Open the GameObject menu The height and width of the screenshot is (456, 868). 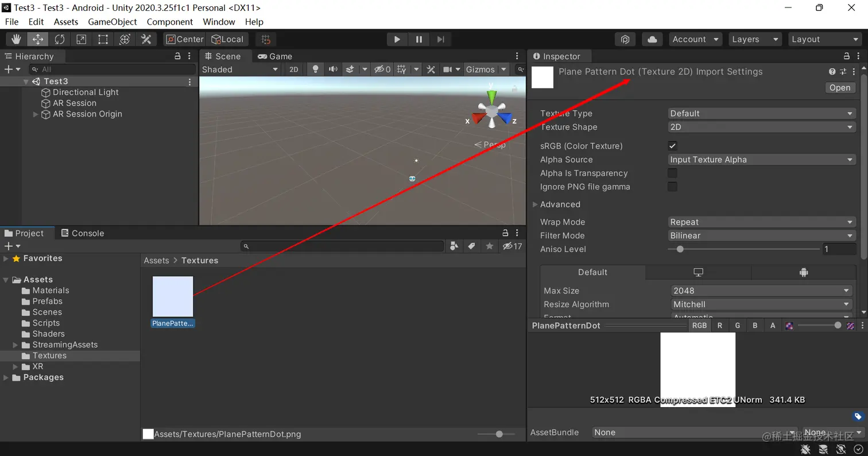113,22
